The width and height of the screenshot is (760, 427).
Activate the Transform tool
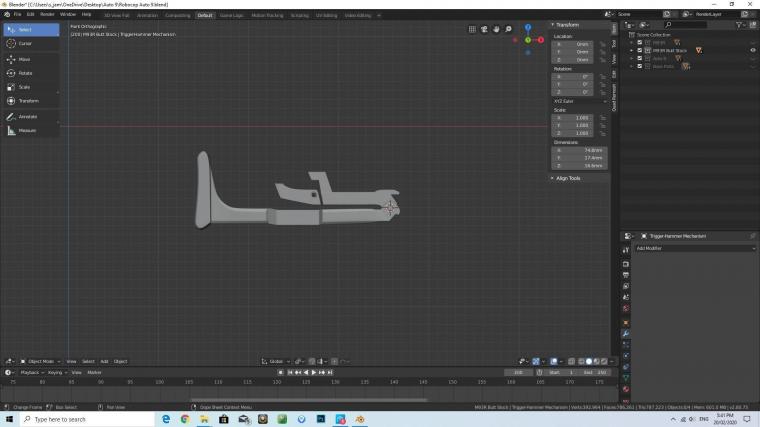click(x=31, y=101)
